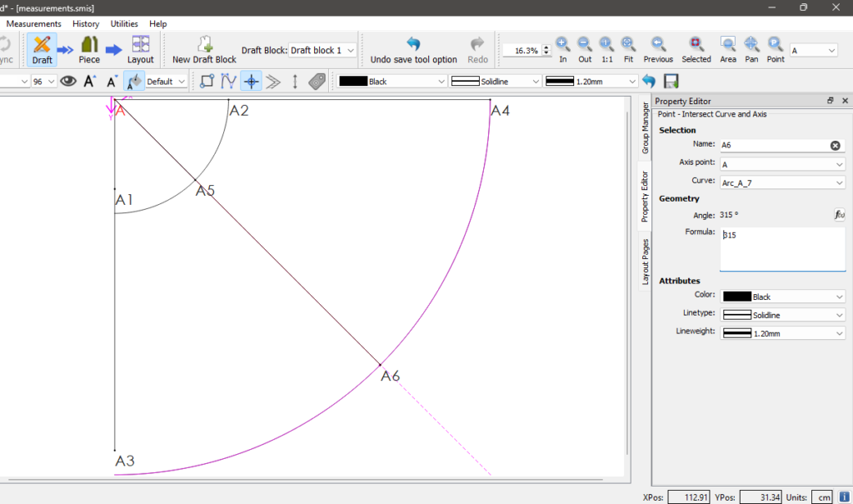This screenshot has height=504, width=853.
Task: Open the Help menu
Action: [x=157, y=24]
